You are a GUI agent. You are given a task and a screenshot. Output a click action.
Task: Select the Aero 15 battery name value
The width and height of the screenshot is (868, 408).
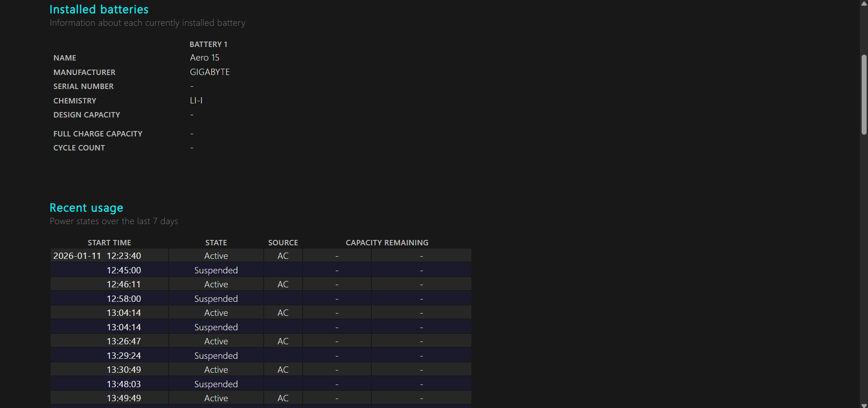pos(204,58)
